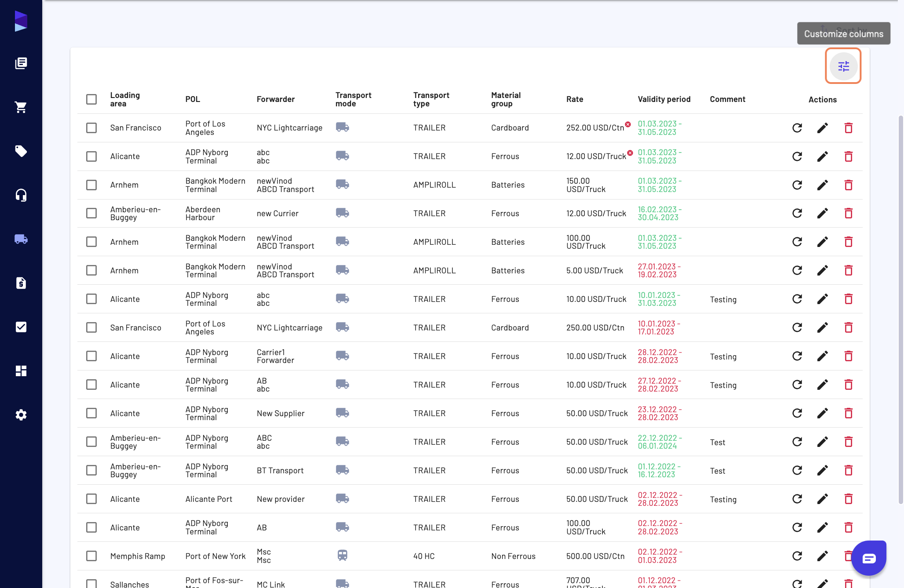Open the chat widget button
Screen dimensions: 904x588
pos(869,558)
